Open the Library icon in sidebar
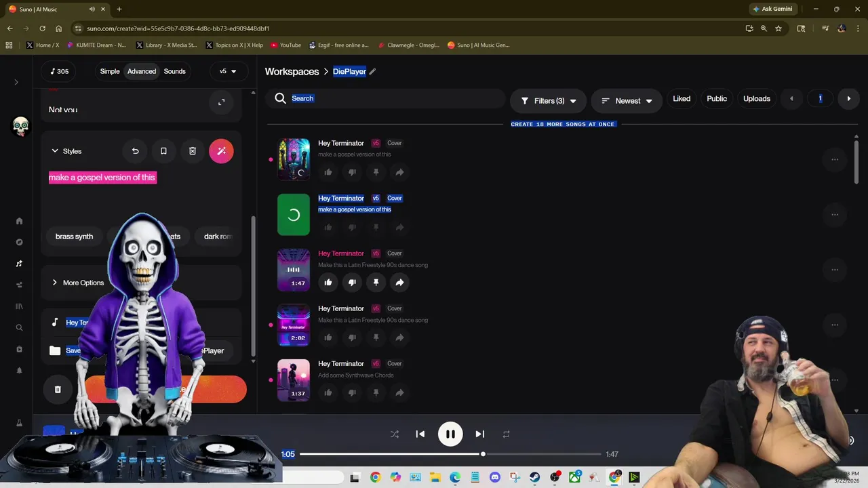Screen dimensions: 868x488 pyautogui.click(x=19, y=306)
